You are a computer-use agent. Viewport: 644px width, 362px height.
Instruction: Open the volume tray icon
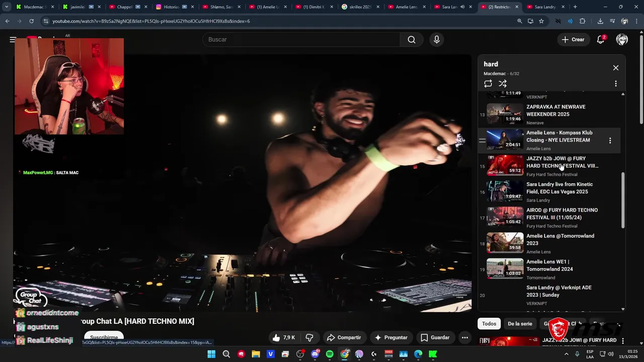tap(611, 354)
